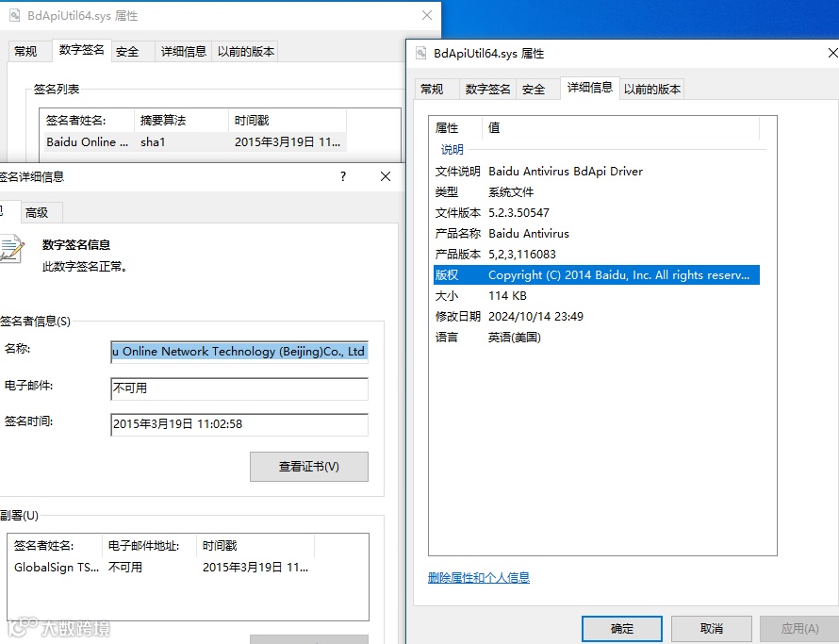Click the 确定 button
The height and width of the screenshot is (644, 839).
(x=622, y=629)
